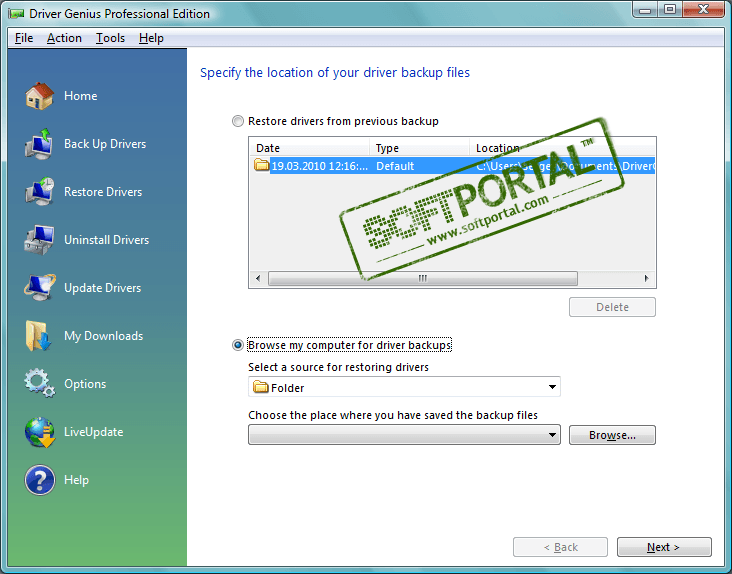The width and height of the screenshot is (732, 574).
Task: Click the Home house icon
Action: click(x=40, y=96)
